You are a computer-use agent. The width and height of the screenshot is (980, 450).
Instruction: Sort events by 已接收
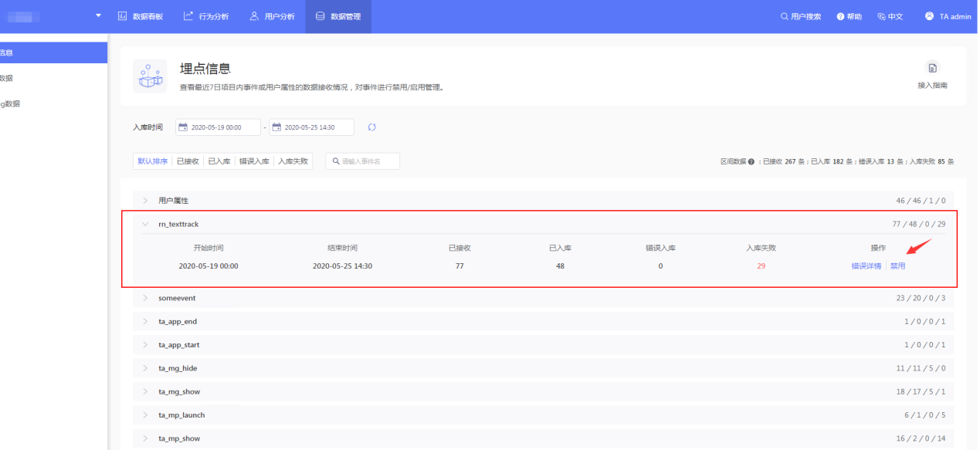pos(188,161)
